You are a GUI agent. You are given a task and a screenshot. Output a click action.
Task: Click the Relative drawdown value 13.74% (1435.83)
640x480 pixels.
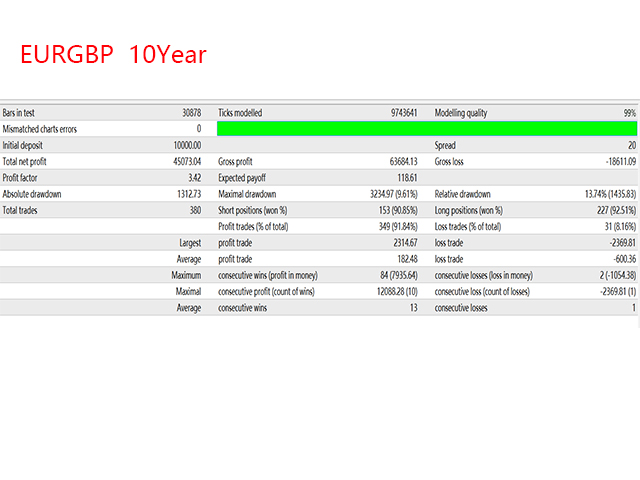tap(596, 194)
